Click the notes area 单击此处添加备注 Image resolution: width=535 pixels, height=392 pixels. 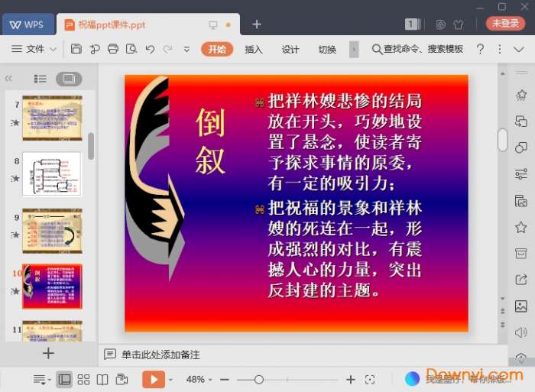tap(160, 355)
